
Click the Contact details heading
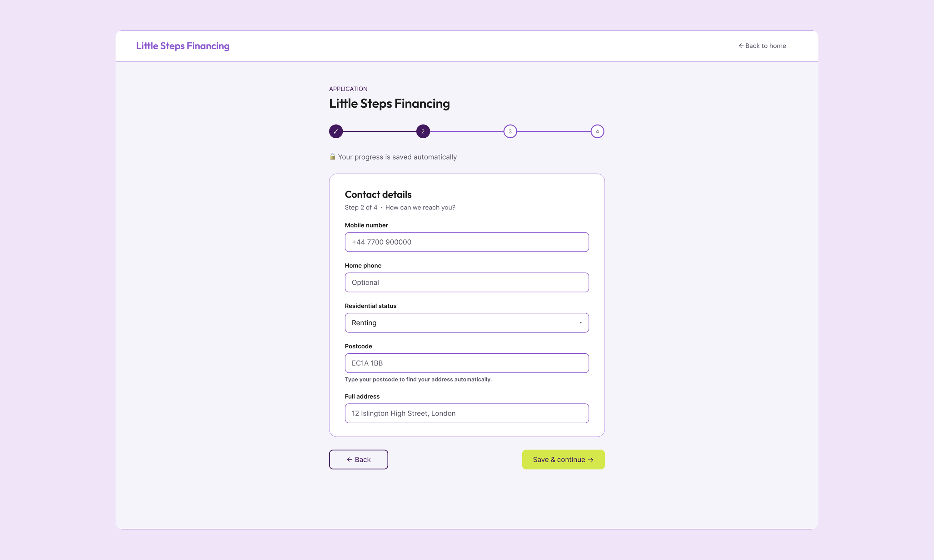click(x=378, y=194)
